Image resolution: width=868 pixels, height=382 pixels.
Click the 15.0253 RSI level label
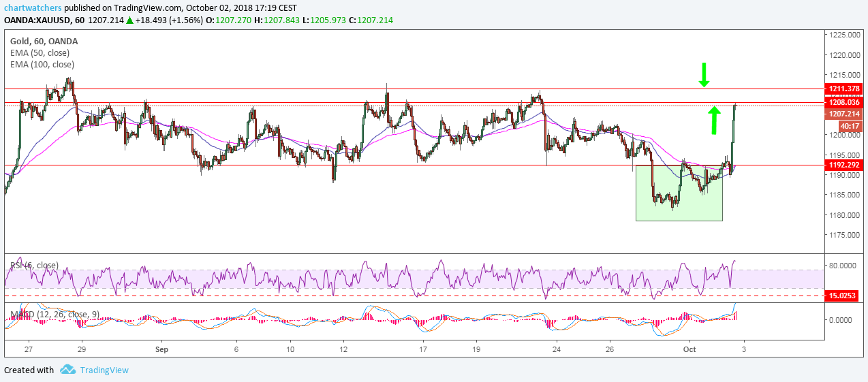(841, 296)
